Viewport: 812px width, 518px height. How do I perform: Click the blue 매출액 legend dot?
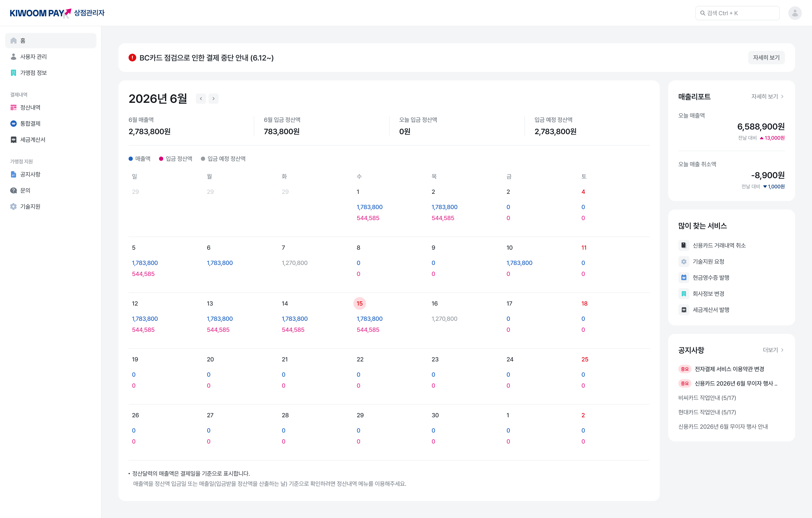[x=131, y=159]
